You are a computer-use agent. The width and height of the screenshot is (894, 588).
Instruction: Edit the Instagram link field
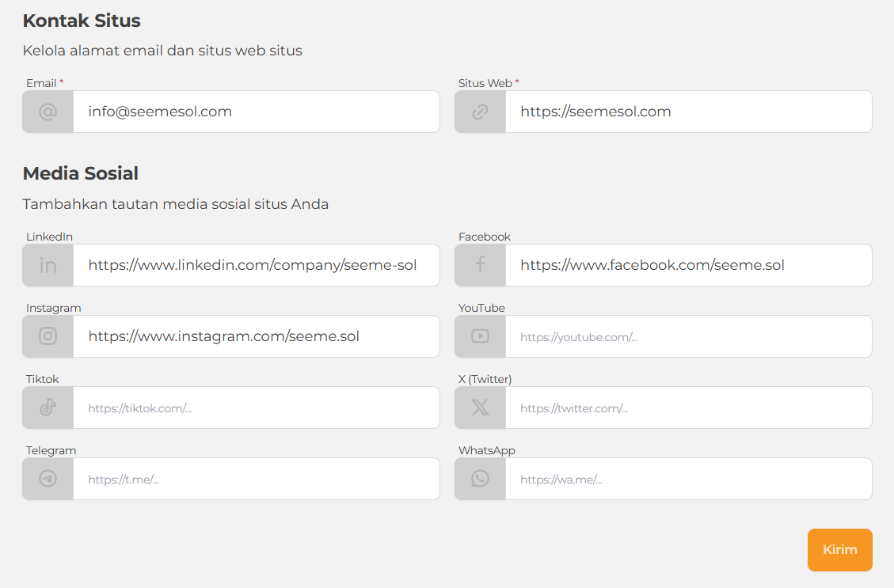[x=256, y=336]
